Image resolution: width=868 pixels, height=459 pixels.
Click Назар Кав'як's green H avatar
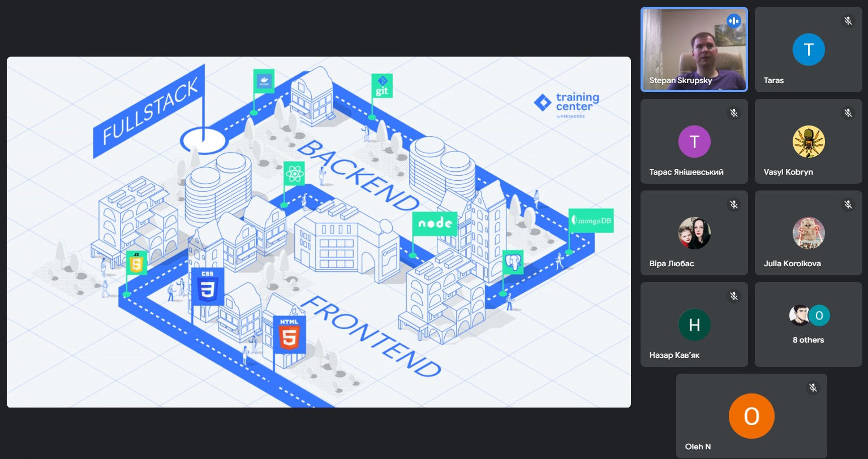click(694, 324)
